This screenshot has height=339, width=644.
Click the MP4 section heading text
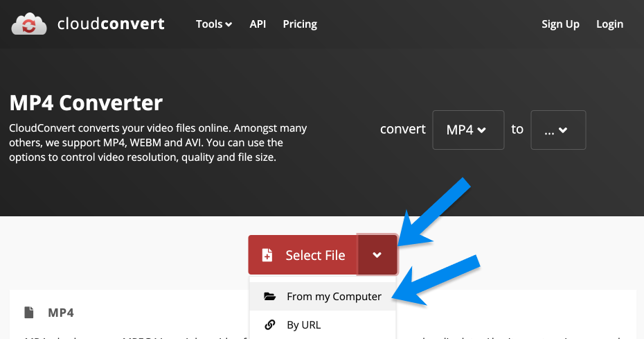pos(61,313)
